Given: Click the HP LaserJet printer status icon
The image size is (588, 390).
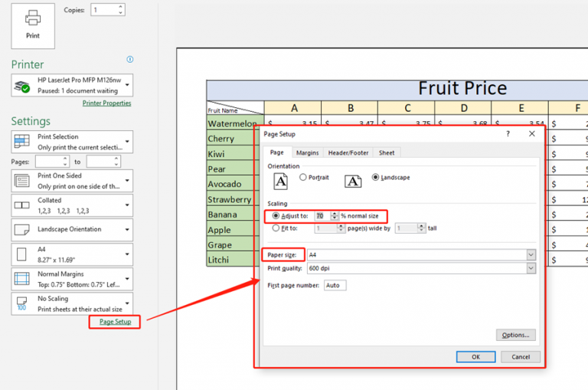Looking at the screenshot, I should (x=23, y=86).
